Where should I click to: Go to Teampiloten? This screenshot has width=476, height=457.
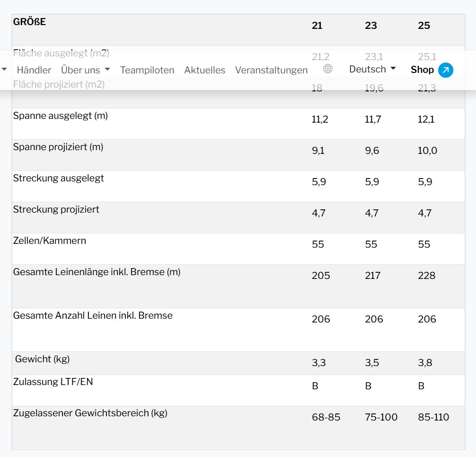point(147,70)
